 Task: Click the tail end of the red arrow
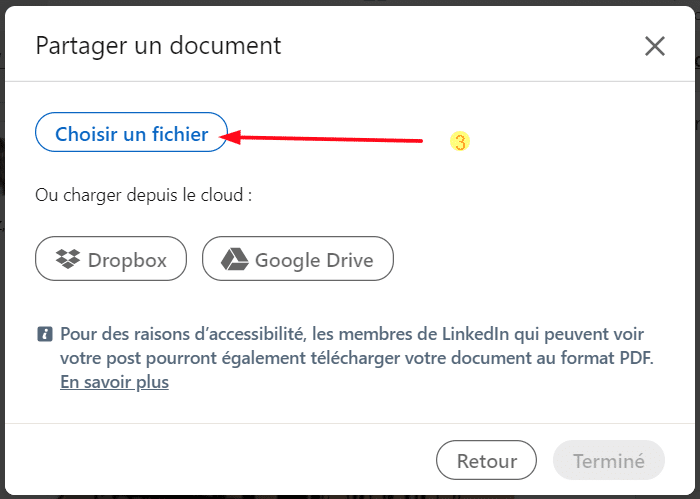click(419, 141)
